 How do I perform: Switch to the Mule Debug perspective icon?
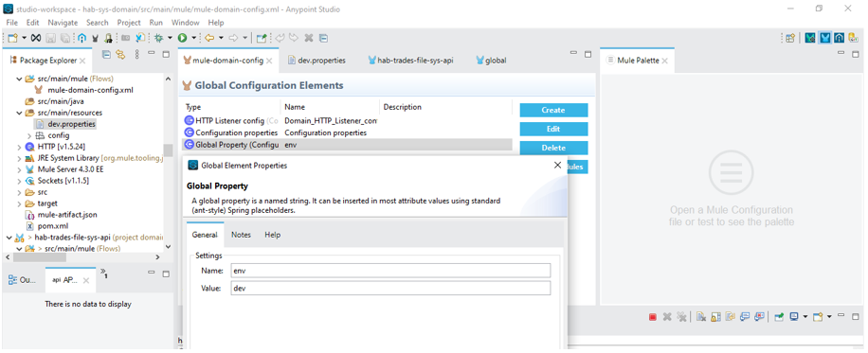810,38
